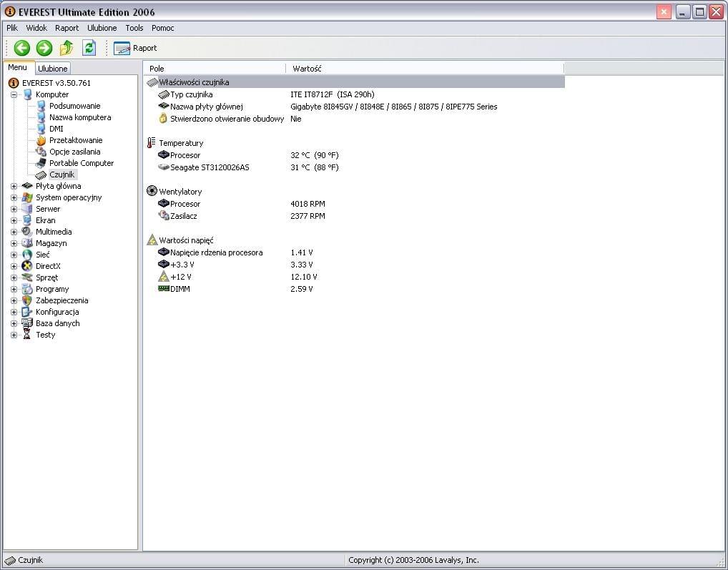Screen dimensions: 728x570
Task: Expand the System operacyjny node
Action: click(x=14, y=197)
